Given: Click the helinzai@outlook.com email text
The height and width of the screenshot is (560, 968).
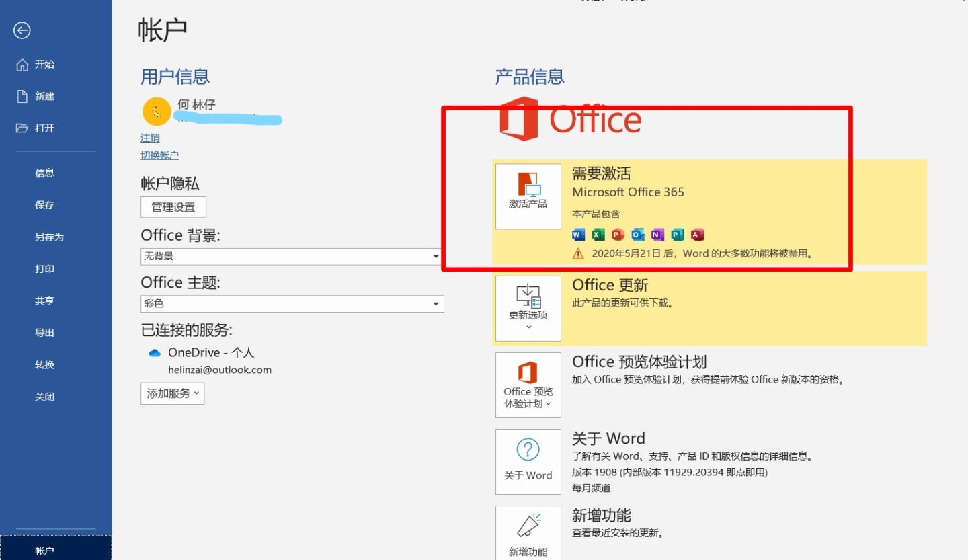Looking at the screenshot, I should pyautogui.click(x=220, y=370).
